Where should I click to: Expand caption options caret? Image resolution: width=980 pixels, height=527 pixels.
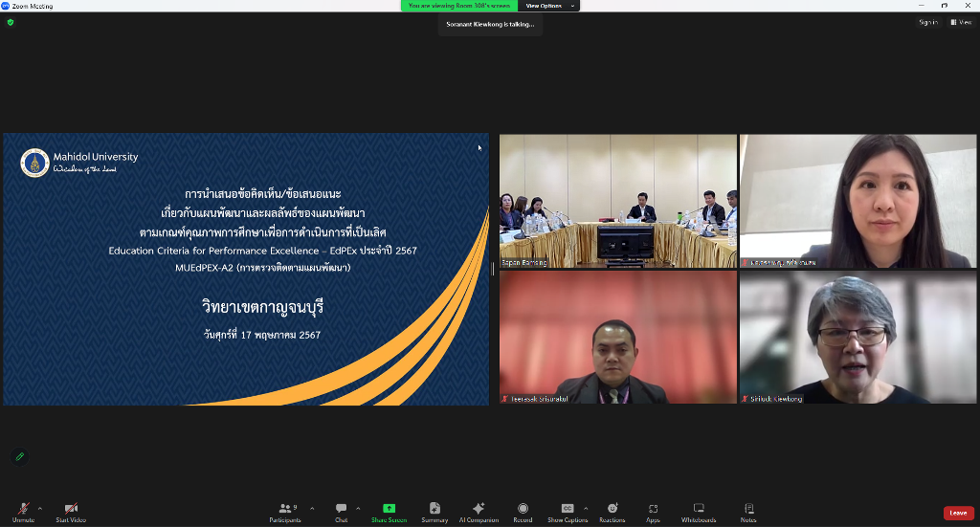click(x=586, y=508)
